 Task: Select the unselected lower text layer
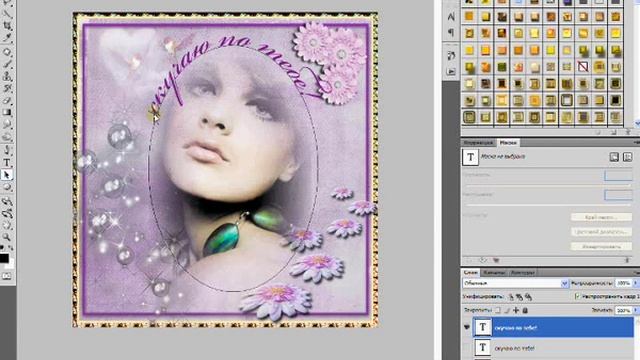pos(553,348)
